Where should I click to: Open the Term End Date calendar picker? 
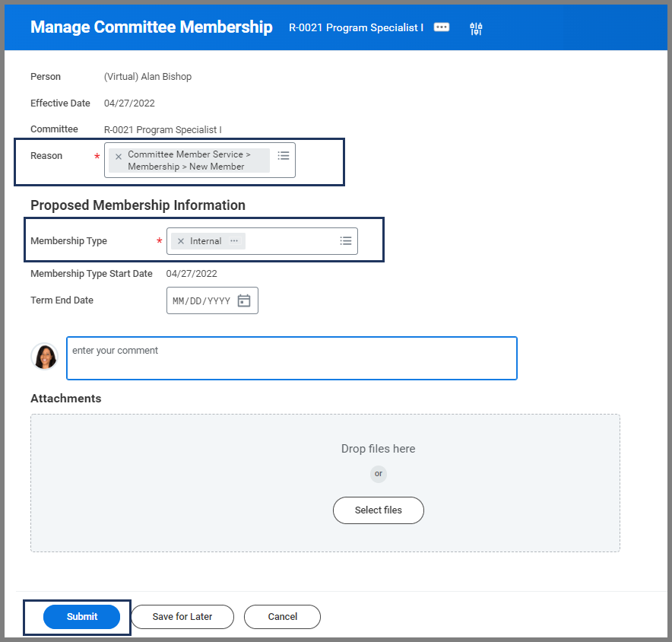(244, 300)
